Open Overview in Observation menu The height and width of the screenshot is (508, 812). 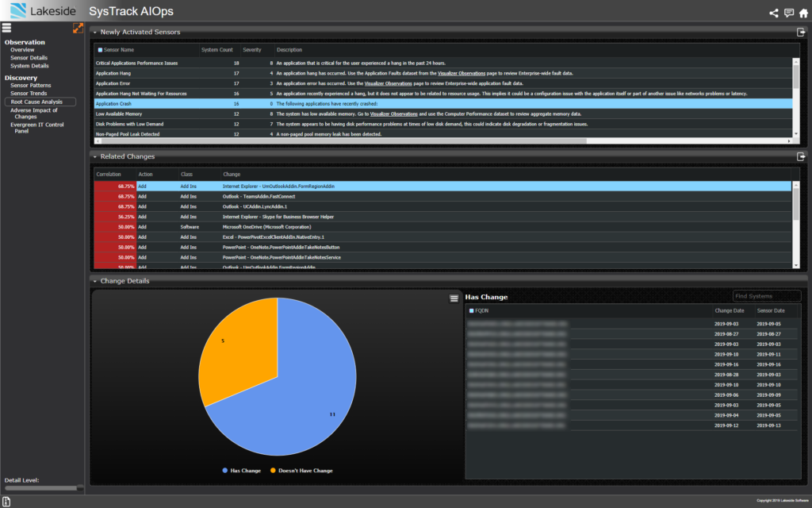[22, 50]
